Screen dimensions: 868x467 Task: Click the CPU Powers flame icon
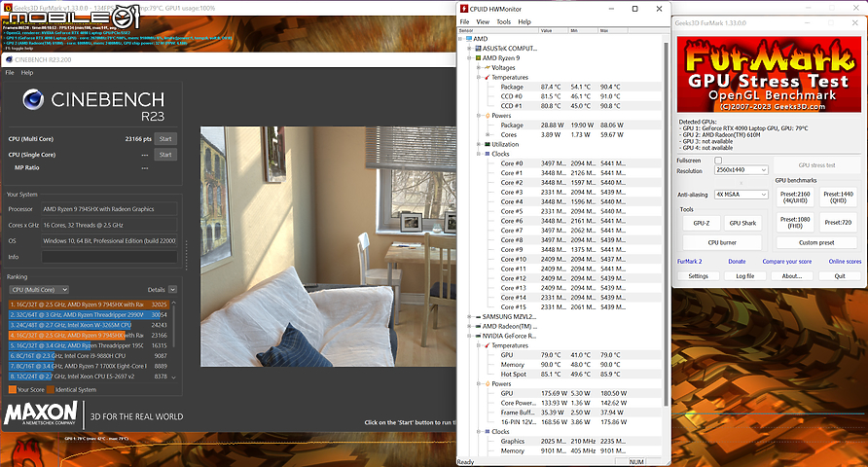click(x=488, y=116)
